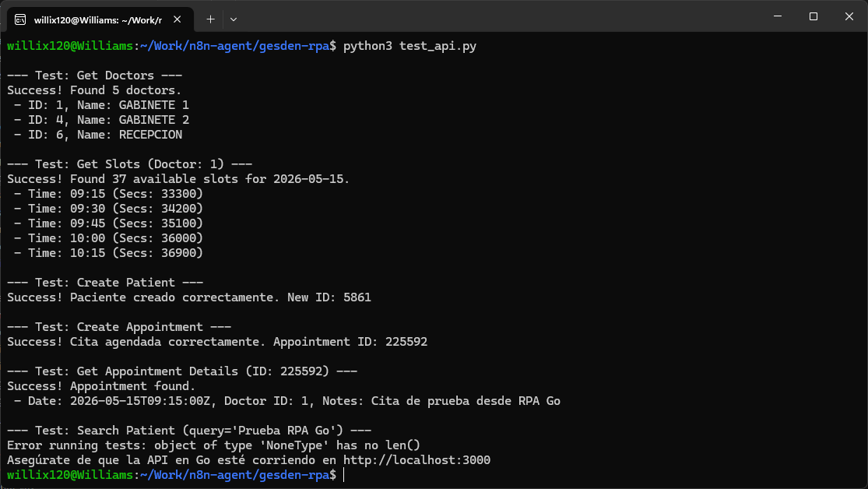868x489 pixels.
Task: Click the 'Paciente creado correctamente' line
Action: pyautogui.click(x=188, y=297)
